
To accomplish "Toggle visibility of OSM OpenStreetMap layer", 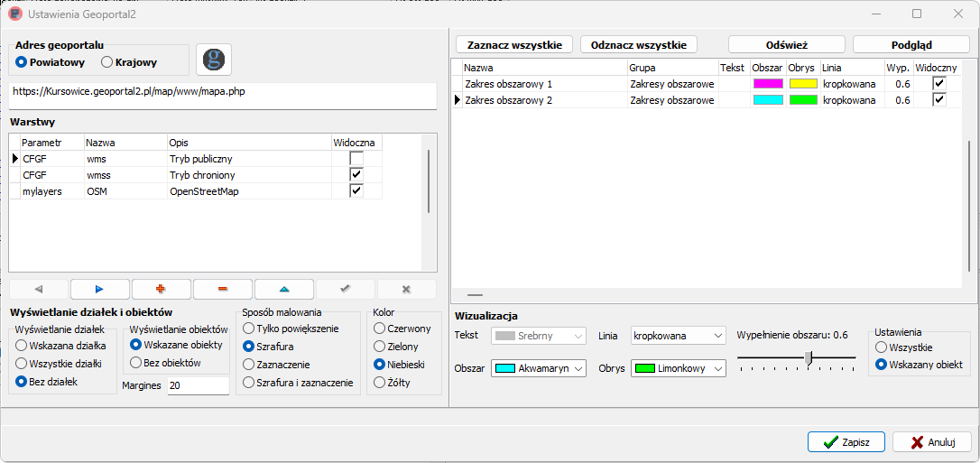I will tap(356, 190).
